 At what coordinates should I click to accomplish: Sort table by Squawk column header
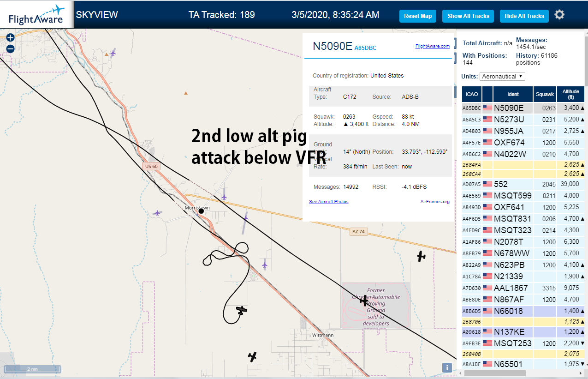point(545,94)
